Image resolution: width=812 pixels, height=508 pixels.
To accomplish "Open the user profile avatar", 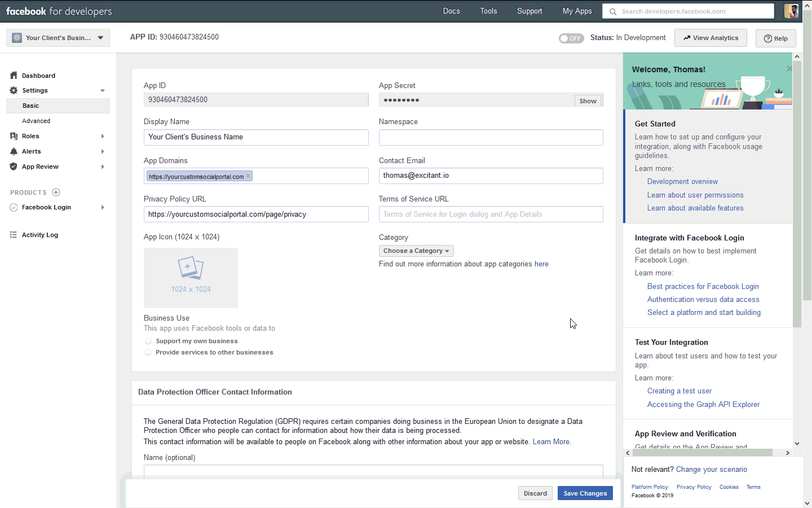I will 791,11.
